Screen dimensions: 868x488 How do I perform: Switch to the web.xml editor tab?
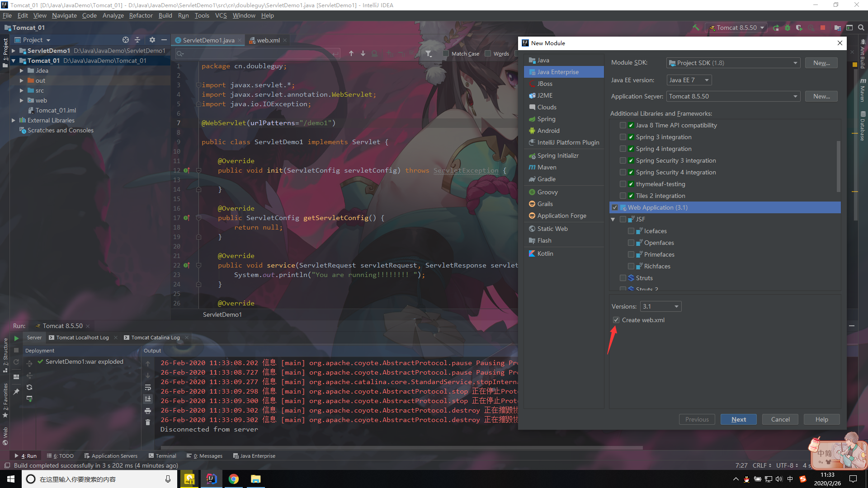point(268,40)
